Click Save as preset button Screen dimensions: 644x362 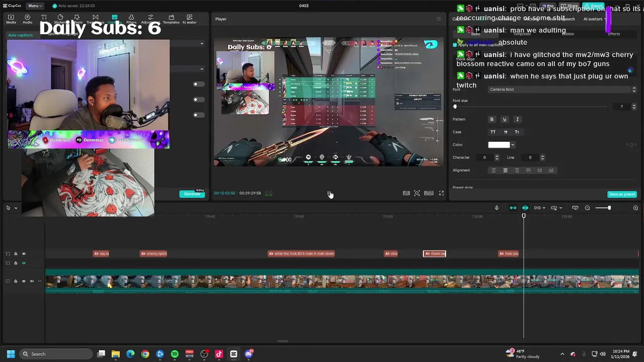coord(622,194)
